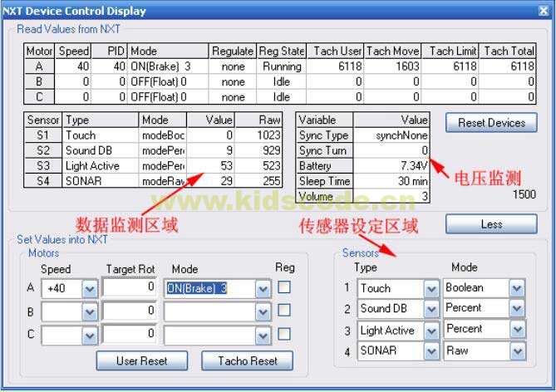The height and width of the screenshot is (392, 556).
Task: Click the Light Active type cell in table
Action: 101,165
